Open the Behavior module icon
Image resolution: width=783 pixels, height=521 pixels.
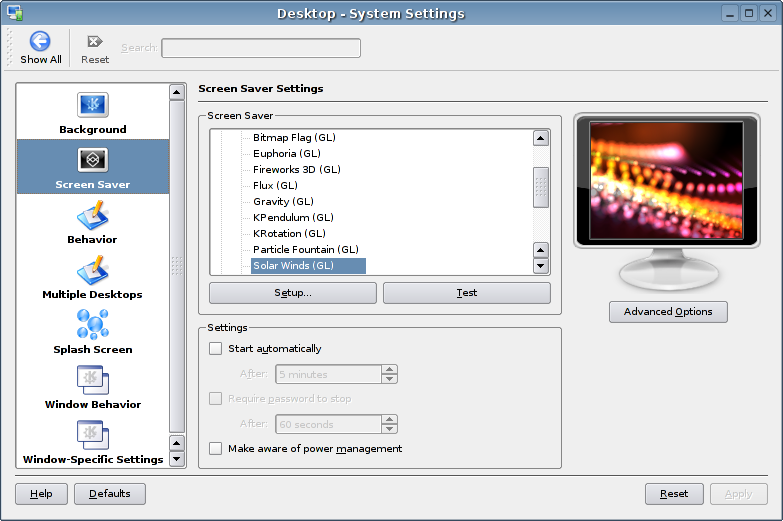click(92, 215)
